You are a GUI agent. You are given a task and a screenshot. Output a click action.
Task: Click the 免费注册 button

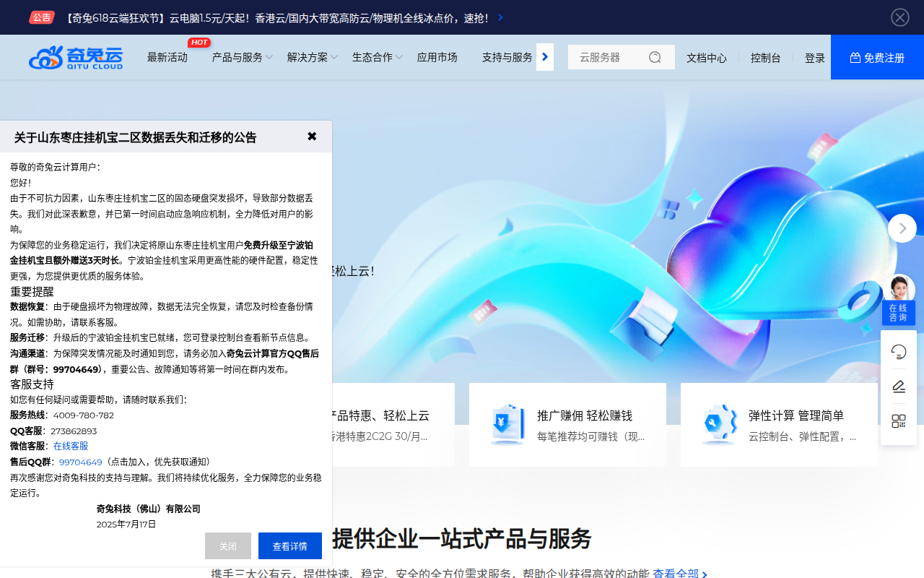(x=877, y=57)
